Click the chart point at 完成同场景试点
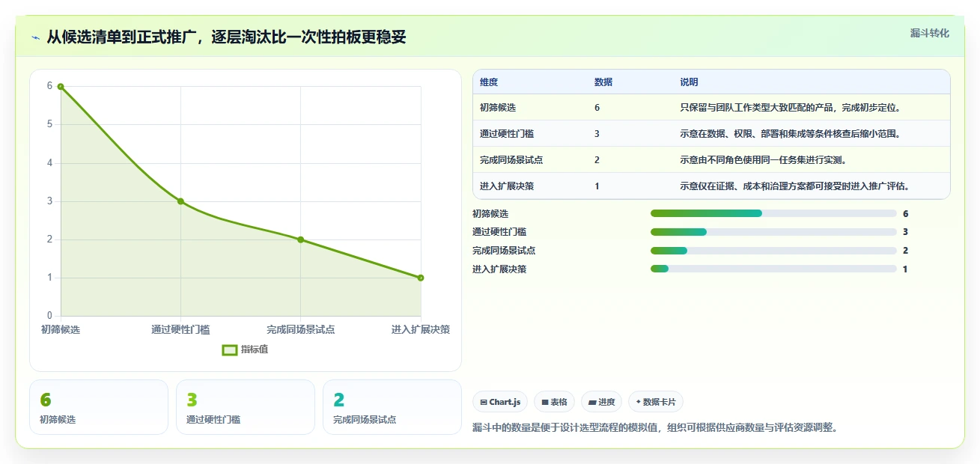This screenshot has height=464, width=980. (x=300, y=239)
